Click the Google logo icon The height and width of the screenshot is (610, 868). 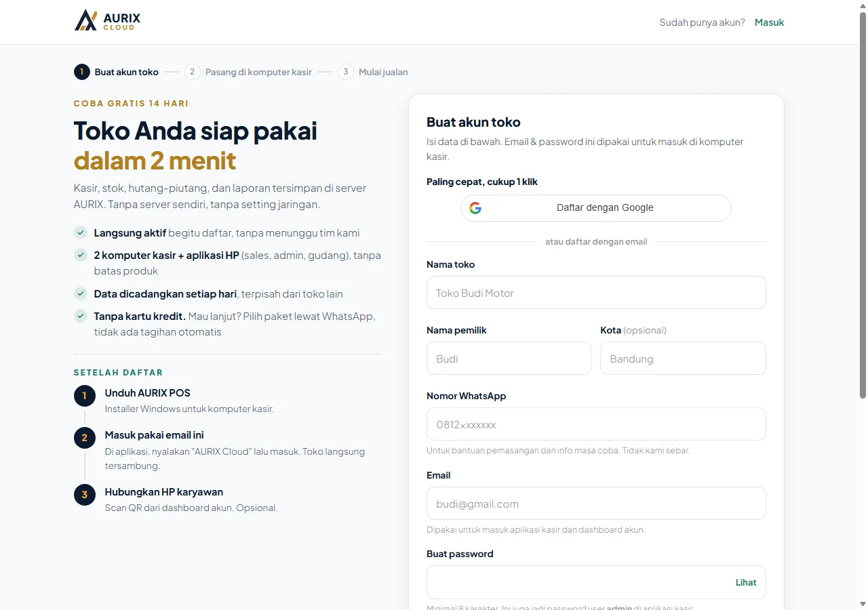point(475,208)
